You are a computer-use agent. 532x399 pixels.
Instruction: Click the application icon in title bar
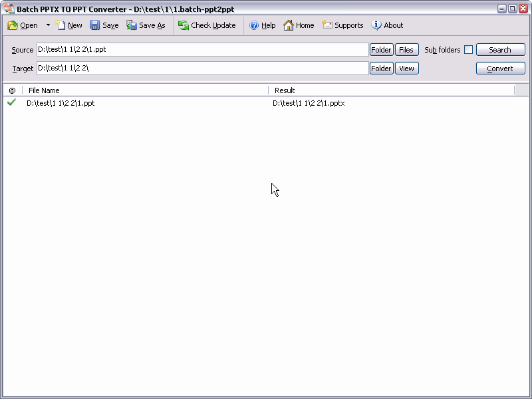[9, 9]
